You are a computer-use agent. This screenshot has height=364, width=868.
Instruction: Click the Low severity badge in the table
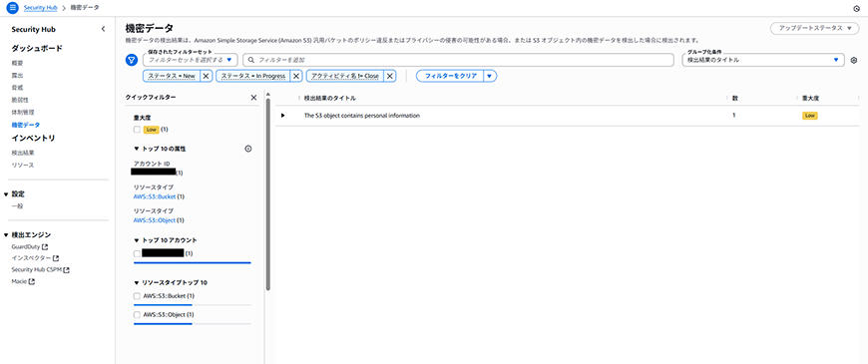[x=810, y=116]
